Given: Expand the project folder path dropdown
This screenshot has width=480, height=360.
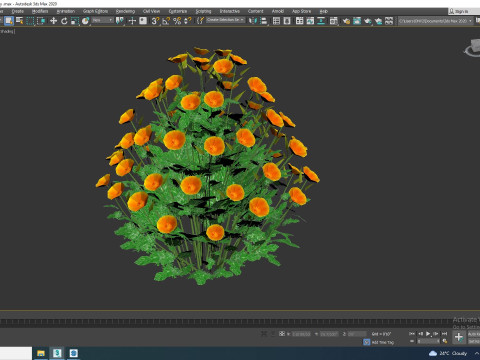Looking at the screenshot, I should (470, 21).
